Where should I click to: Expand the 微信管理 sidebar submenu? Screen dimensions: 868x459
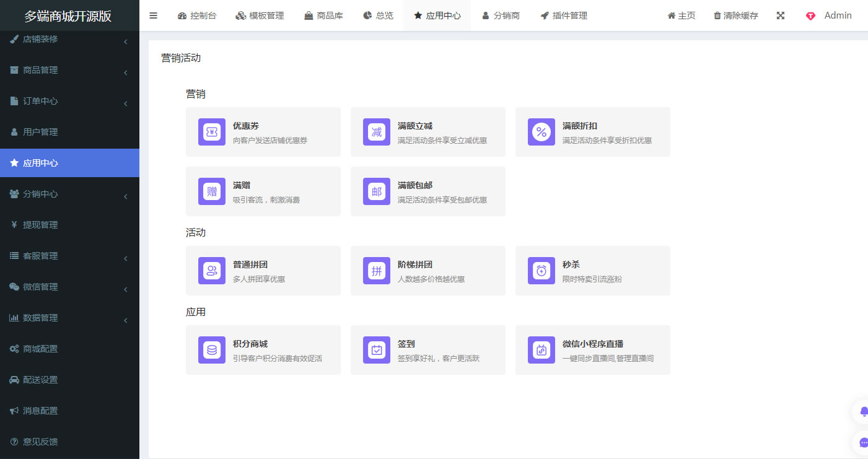point(69,287)
